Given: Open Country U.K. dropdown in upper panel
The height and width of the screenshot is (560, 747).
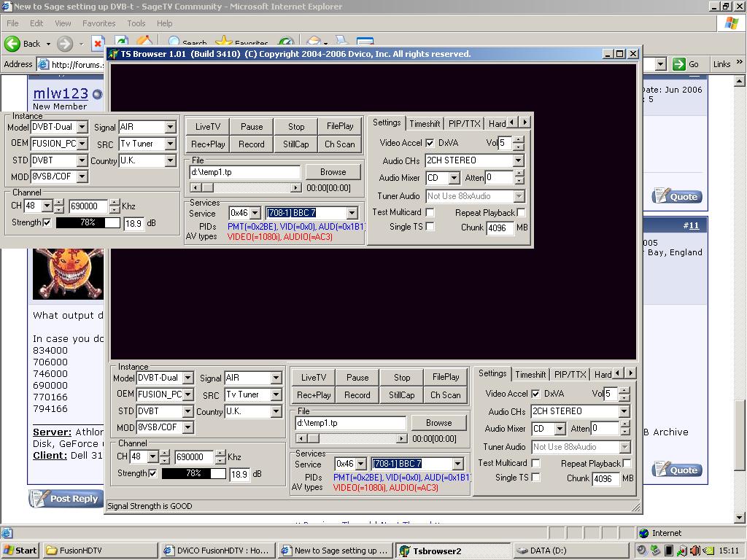Looking at the screenshot, I should pyautogui.click(x=170, y=160).
